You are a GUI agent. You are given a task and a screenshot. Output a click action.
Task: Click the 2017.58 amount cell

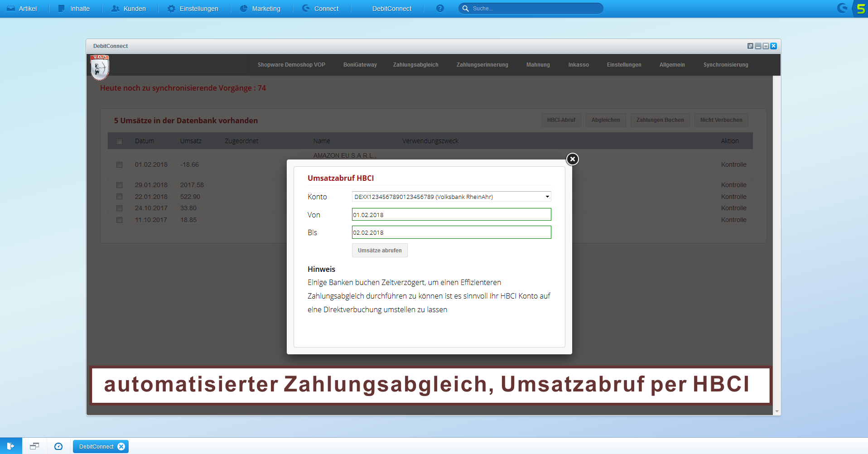(x=192, y=185)
